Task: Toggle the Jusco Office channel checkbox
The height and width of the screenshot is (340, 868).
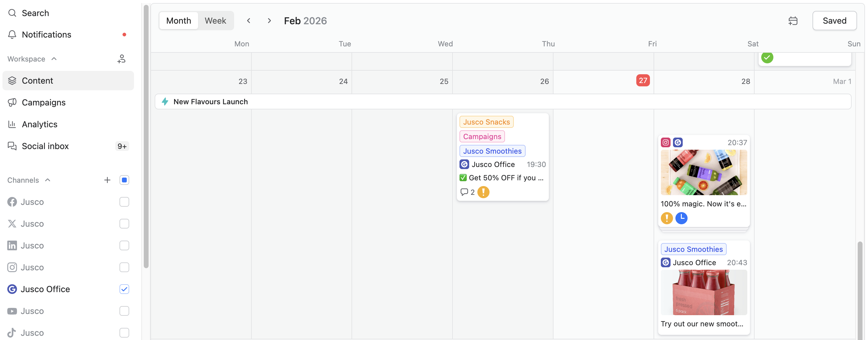Action: point(124,289)
